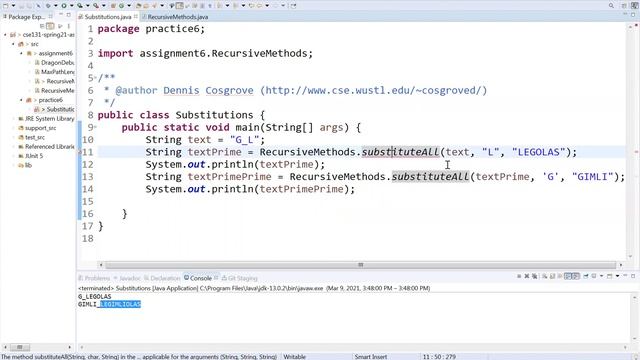Viewport: 640px width, 360px height.
Task: Open the Debug launch dropdown arrow
Action: tap(56, 6)
